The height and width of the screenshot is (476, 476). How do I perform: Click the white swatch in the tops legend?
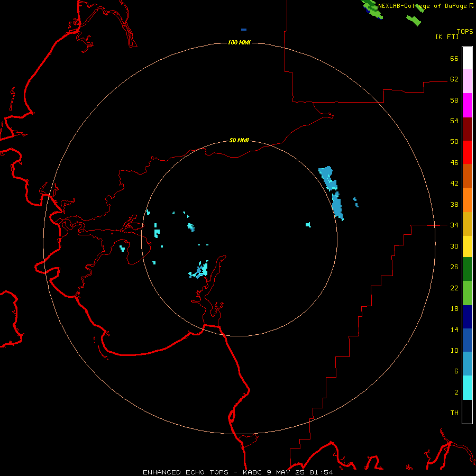tap(467, 58)
